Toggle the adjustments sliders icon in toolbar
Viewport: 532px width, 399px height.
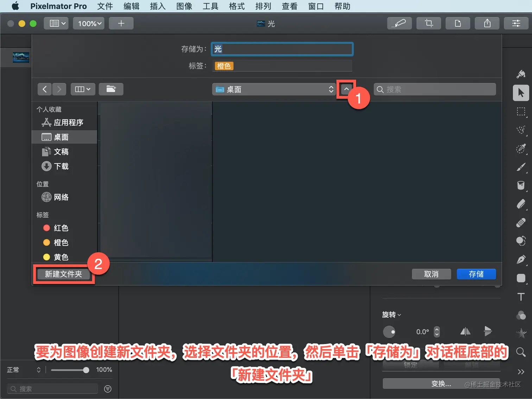point(516,23)
